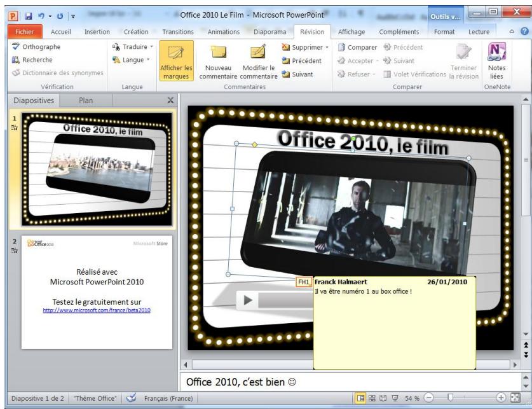
Task: Open the Compléments tab
Action: (x=399, y=32)
